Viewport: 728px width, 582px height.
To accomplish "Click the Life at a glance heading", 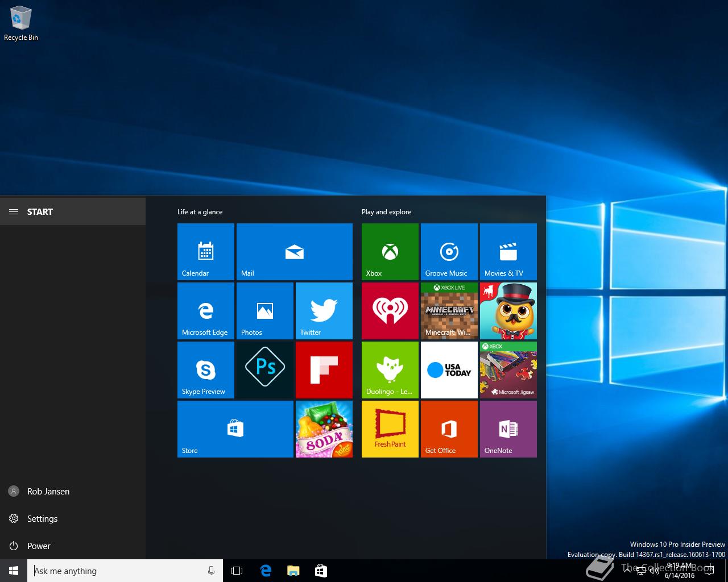I will pyautogui.click(x=200, y=212).
